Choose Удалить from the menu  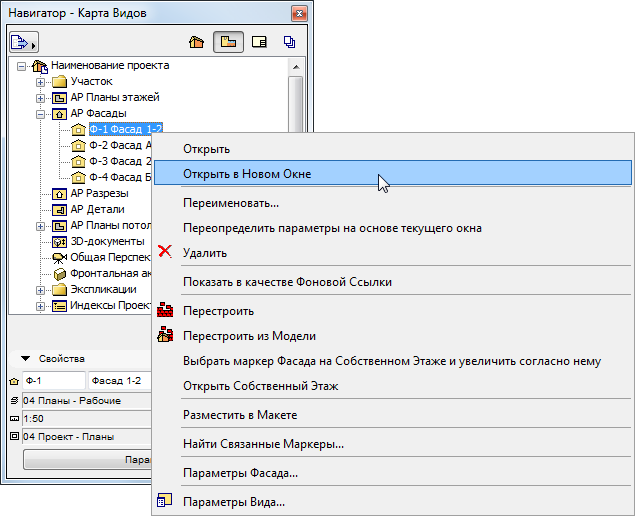[393, 253]
